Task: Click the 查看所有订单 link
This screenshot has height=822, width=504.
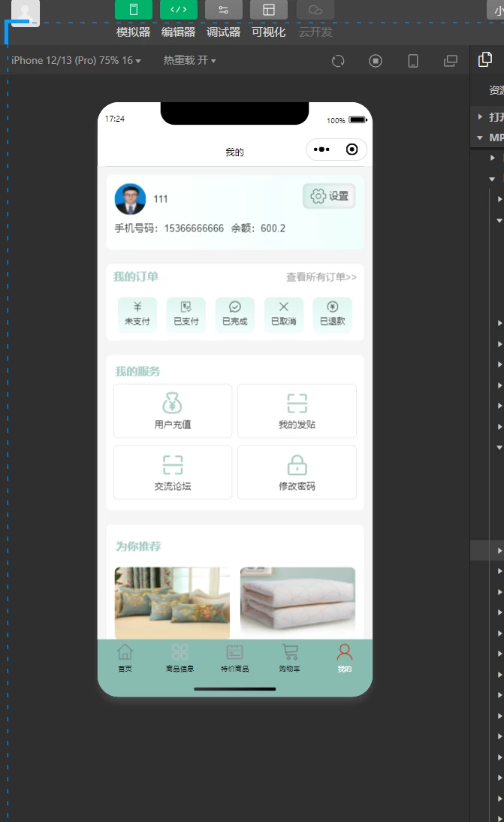Action: click(321, 277)
